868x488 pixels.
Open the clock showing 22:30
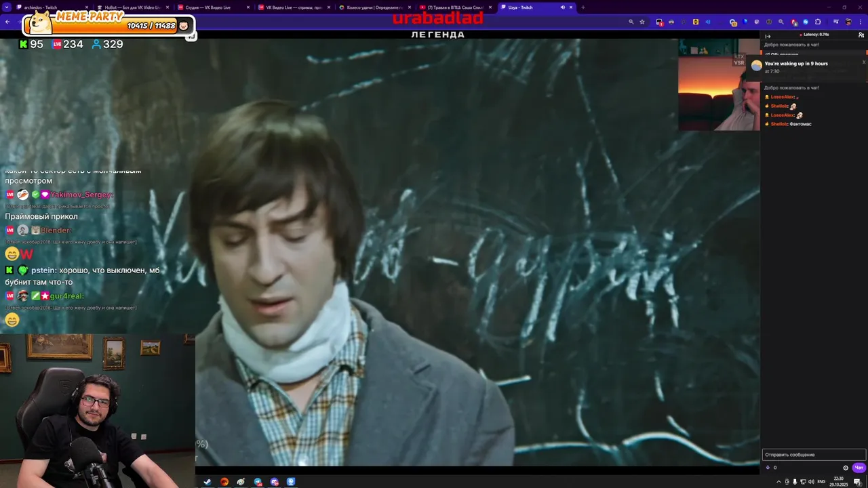pos(839,482)
